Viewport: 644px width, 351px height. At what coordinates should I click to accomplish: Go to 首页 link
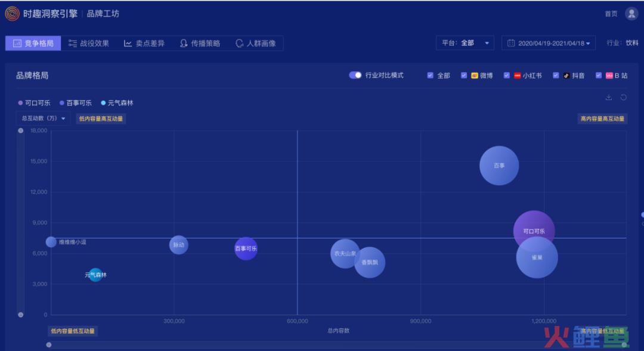pyautogui.click(x=611, y=14)
